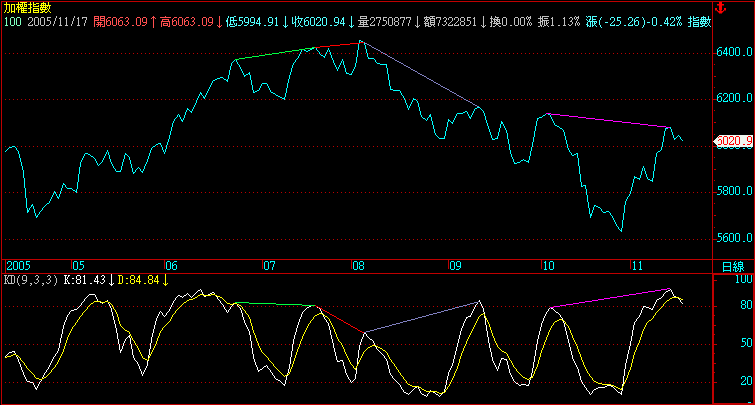Click the 6200.0 price axis label

[734, 98]
